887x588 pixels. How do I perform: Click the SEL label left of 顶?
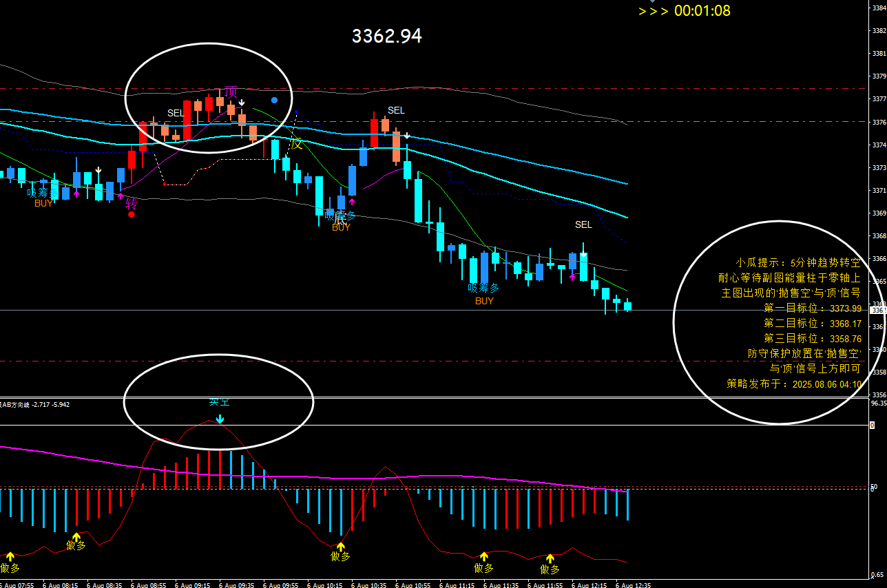coord(176,113)
